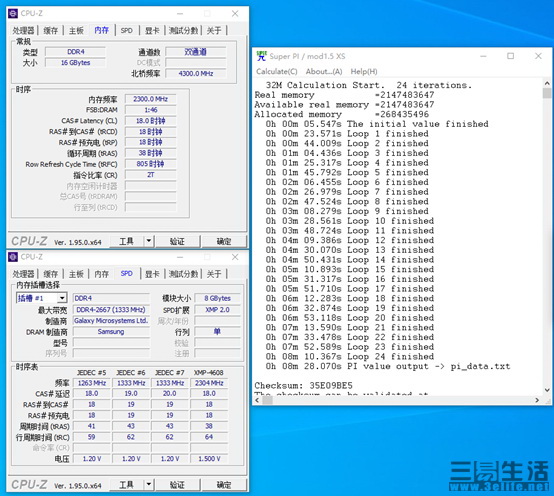Expand 工具 dropdown arrow in top CPU-Z window
This screenshot has width=554, height=496.
pos(149,241)
